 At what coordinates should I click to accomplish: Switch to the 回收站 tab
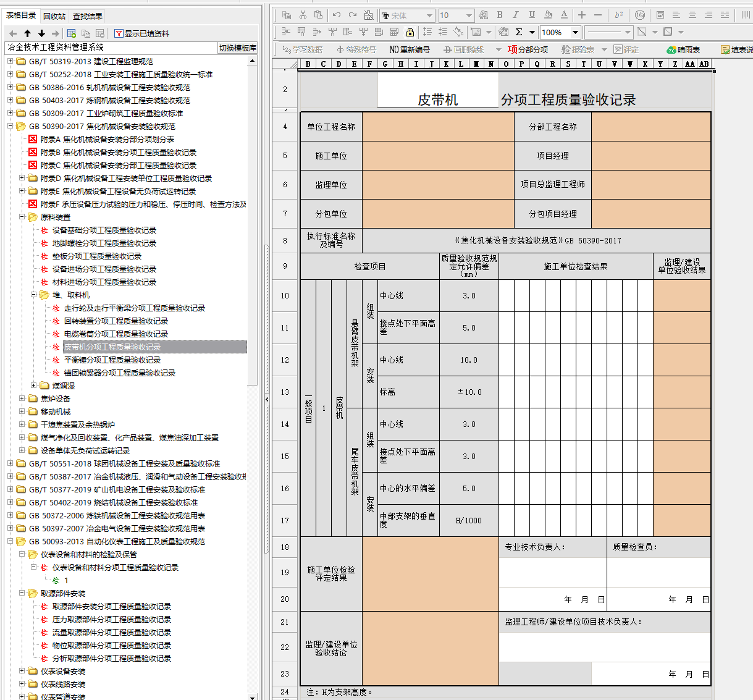tap(54, 16)
